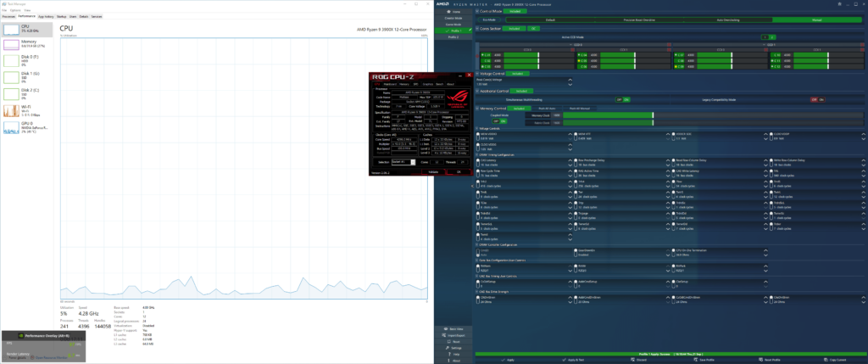Collapse the Cores Section
This screenshot has height=364, width=868.
pos(477,28)
